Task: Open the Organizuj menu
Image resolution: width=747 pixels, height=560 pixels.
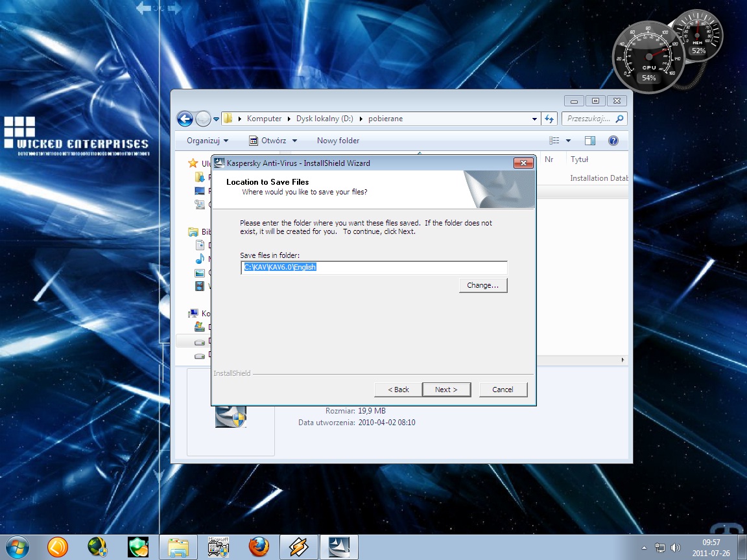Action: 207,141
